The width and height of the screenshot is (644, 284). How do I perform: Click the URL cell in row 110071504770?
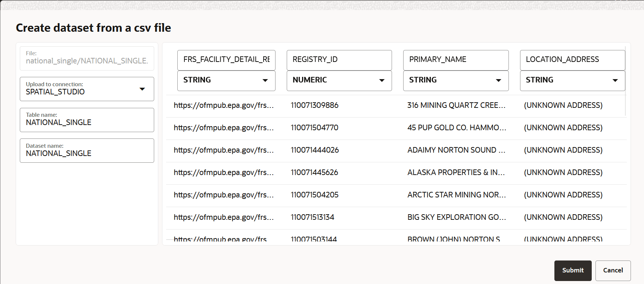click(x=224, y=128)
